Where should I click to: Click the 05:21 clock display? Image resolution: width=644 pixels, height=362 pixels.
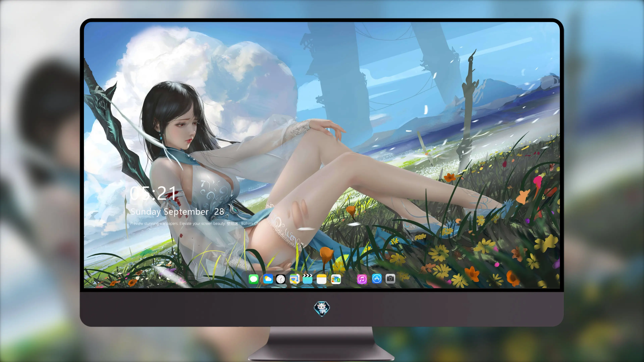tap(153, 193)
